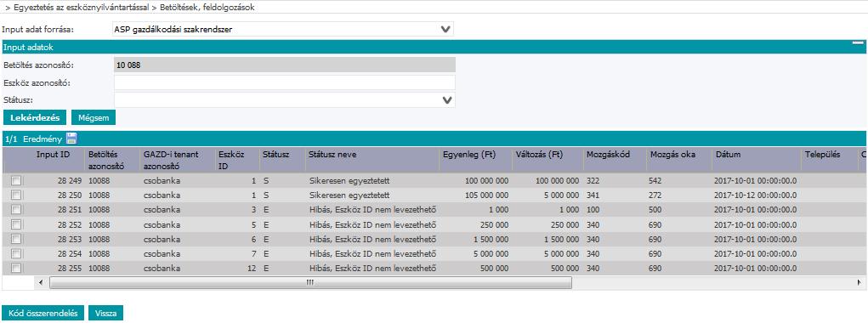The height and width of the screenshot is (323, 868).
Task: Click the Vissza button
Action: pyautogui.click(x=105, y=313)
